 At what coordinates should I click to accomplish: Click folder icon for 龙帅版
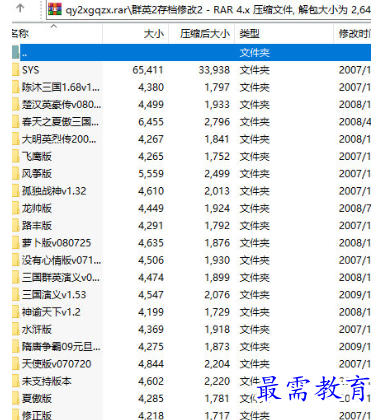click(x=16, y=208)
